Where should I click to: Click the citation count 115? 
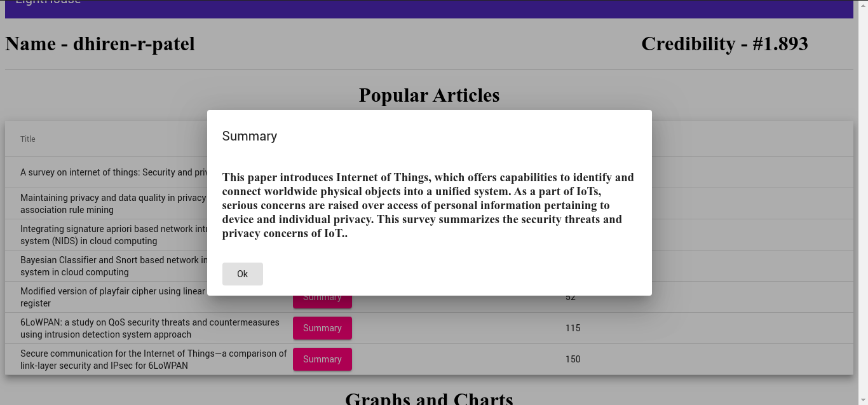[x=573, y=327]
